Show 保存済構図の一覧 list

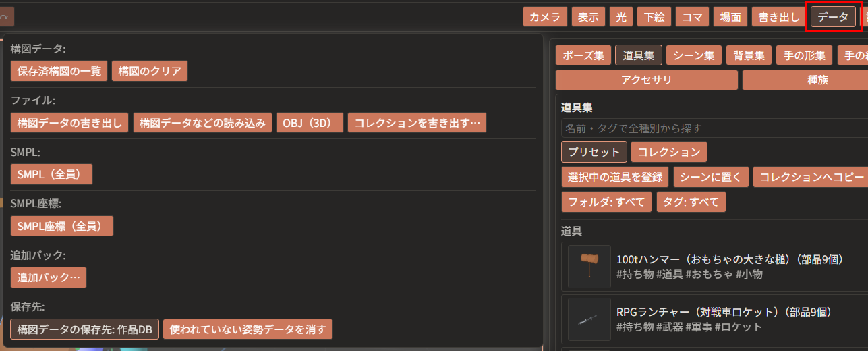[x=59, y=71]
